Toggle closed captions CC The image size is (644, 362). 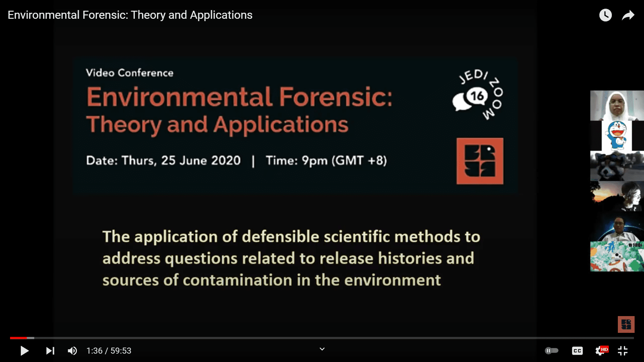pyautogui.click(x=577, y=351)
